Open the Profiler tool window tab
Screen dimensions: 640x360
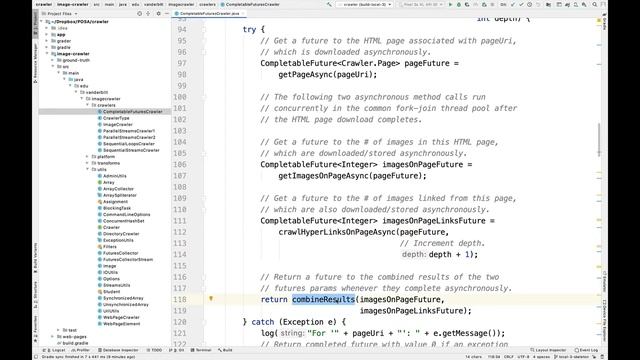[x=80, y=350]
